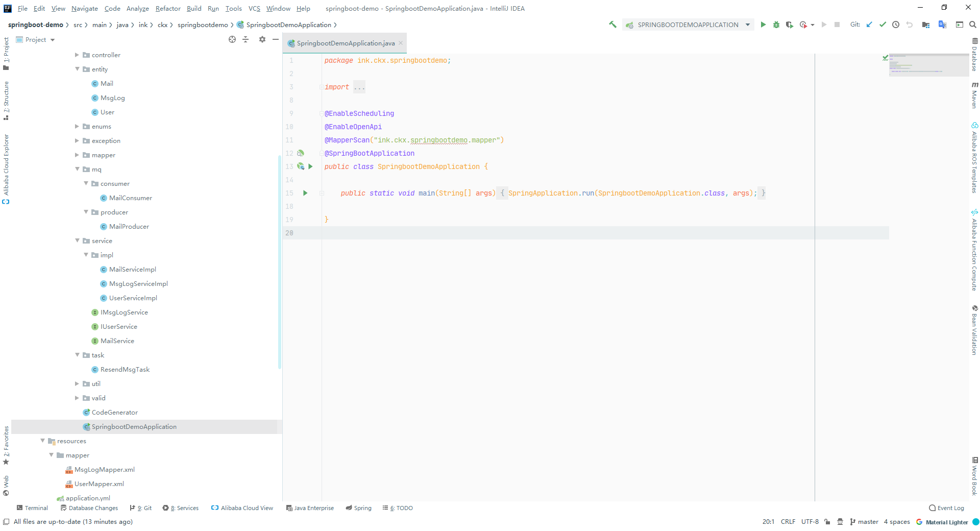Toggle the code inspection hector icon

tap(840, 522)
